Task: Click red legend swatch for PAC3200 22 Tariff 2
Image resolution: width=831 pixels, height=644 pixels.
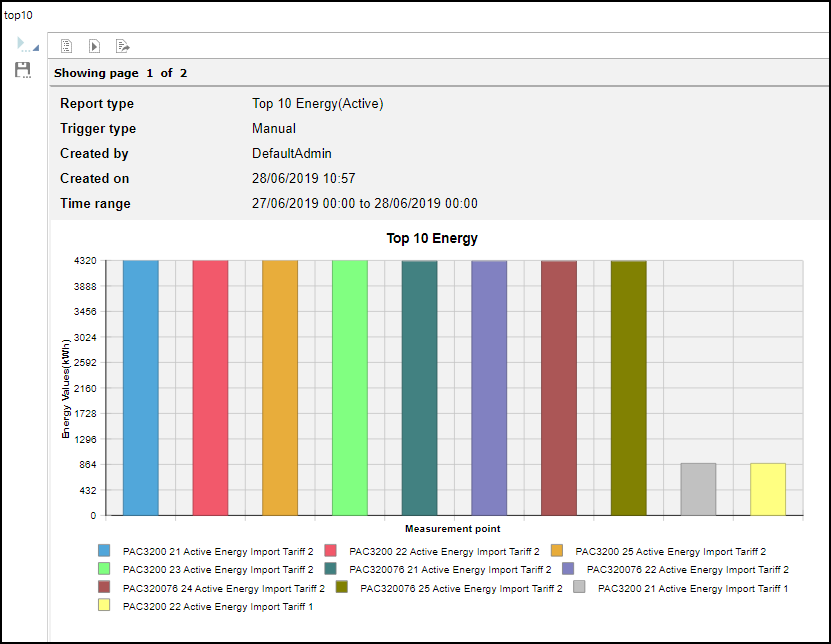Action: pos(329,550)
